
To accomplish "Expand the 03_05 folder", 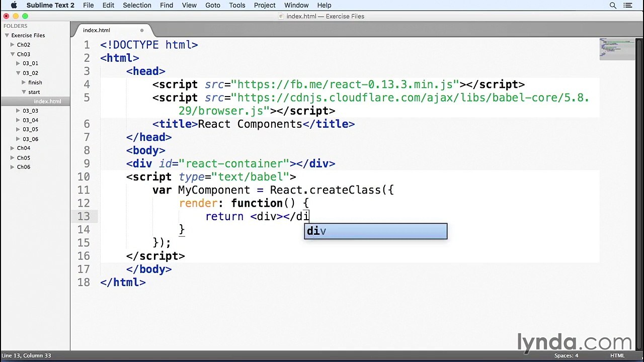I will (18, 129).
